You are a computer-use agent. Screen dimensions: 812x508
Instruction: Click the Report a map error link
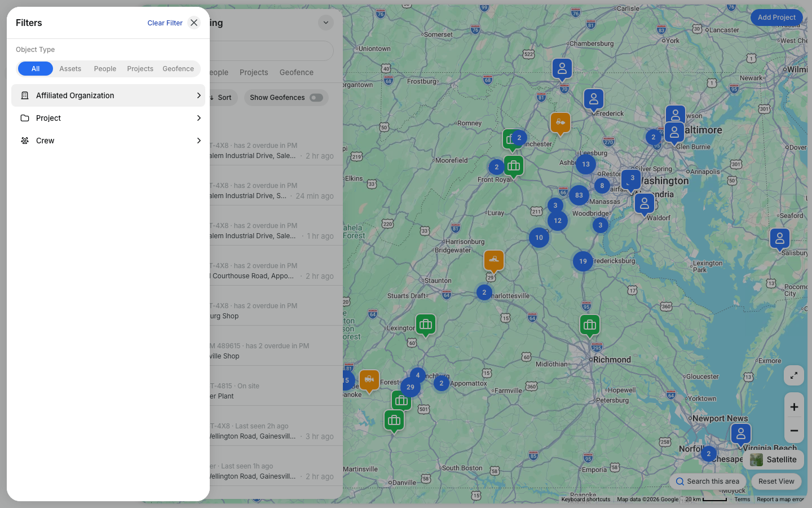pos(780,500)
